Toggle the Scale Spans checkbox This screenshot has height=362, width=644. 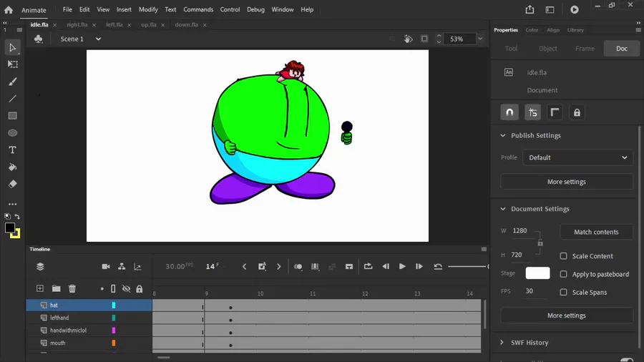(x=564, y=292)
